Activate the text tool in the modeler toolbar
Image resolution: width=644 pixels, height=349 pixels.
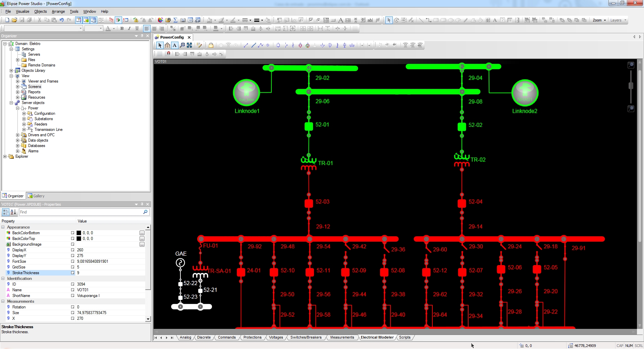(x=174, y=45)
